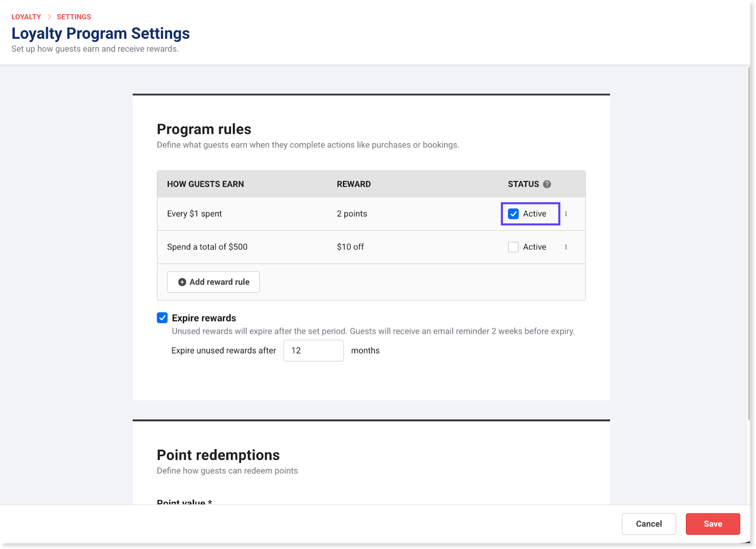
Task: Select SETTINGS breadcrumb item
Action: [x=74, y=17]
